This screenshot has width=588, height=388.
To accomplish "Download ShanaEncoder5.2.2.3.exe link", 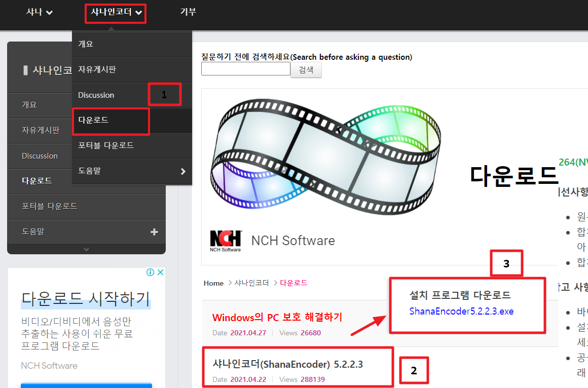I will [461, 311].
